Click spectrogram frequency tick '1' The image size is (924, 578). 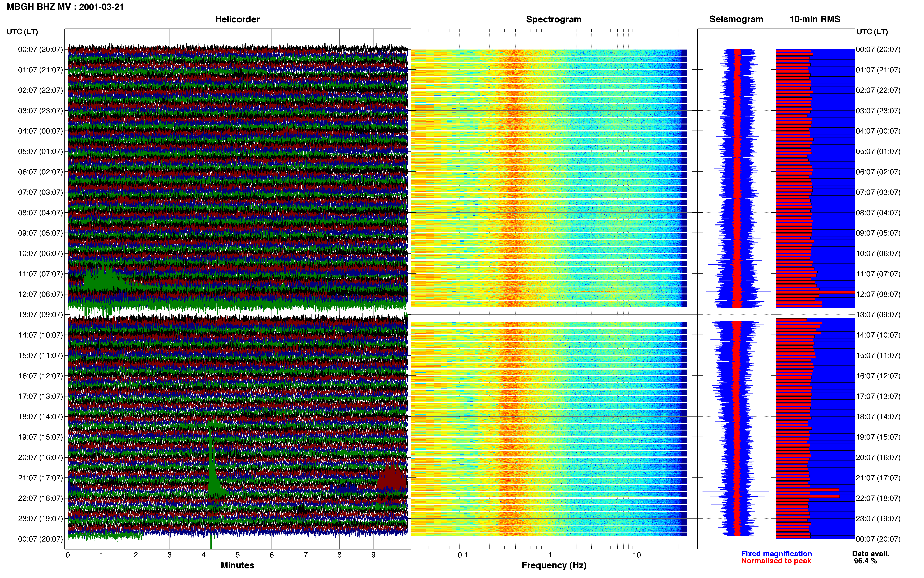pos(550,555)
